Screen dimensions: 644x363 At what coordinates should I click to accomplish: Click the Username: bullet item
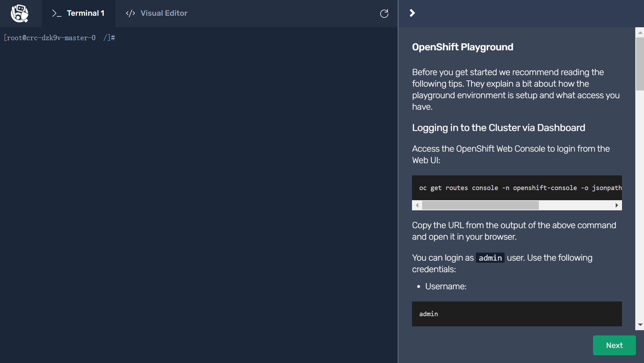click(446, 286)
